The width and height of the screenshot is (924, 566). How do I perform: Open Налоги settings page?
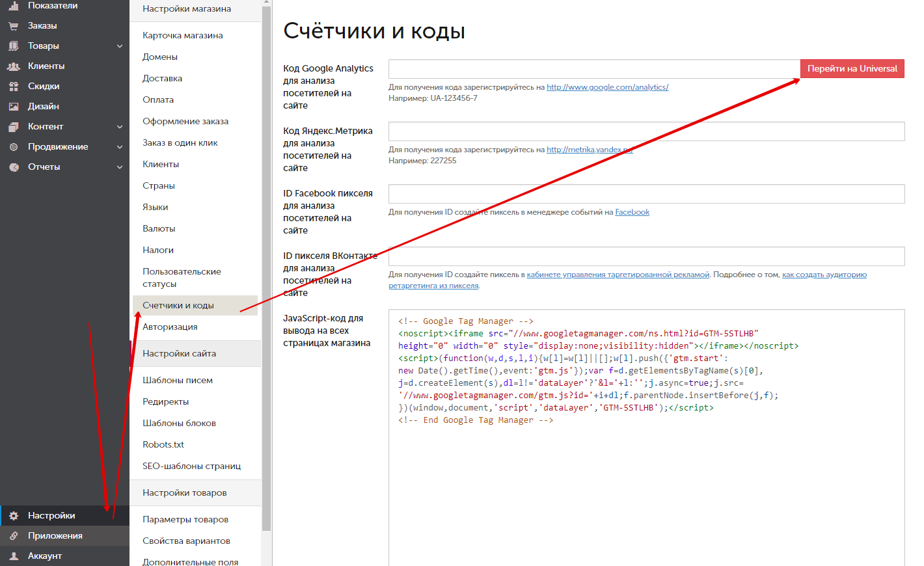pyautogui.click(x=158, y=250)
